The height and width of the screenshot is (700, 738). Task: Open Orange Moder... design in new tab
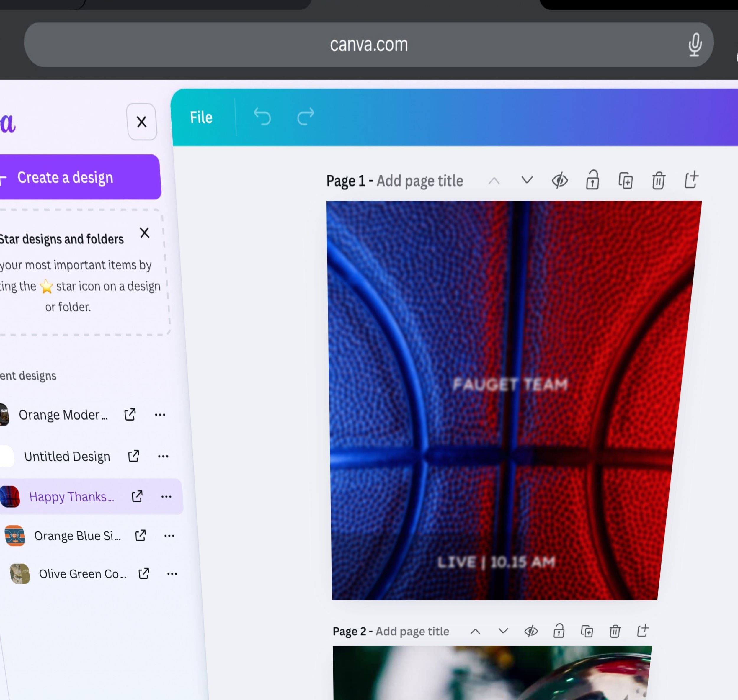(x=130, y=415)
